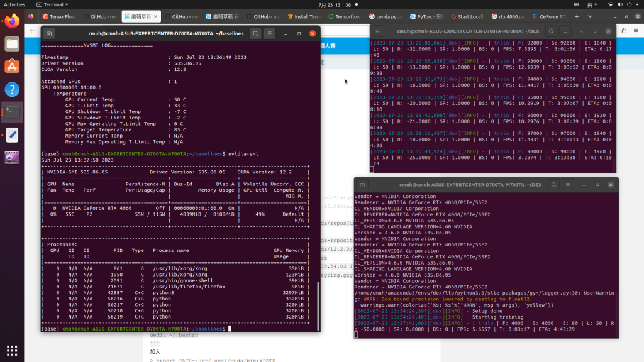Image resolution: width=644 pixels, height=362 pixels.
Task: Switch to the first TensorFlow browser tab
Action: [x=59, y=17]
